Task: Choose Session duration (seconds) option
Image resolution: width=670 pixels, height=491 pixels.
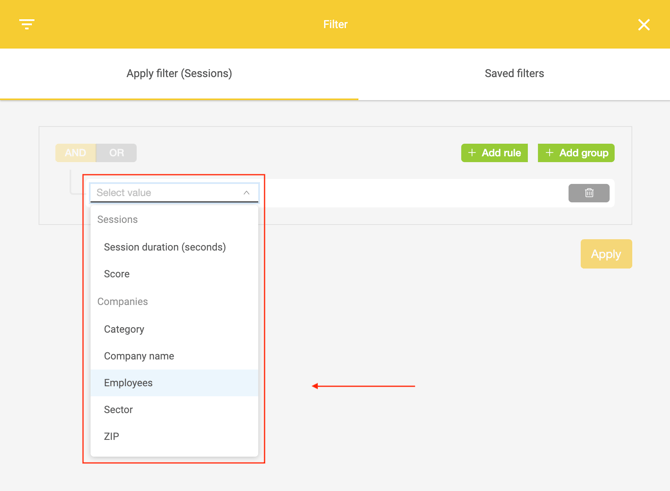Action: pyautogui.click(x=165, y=247)
